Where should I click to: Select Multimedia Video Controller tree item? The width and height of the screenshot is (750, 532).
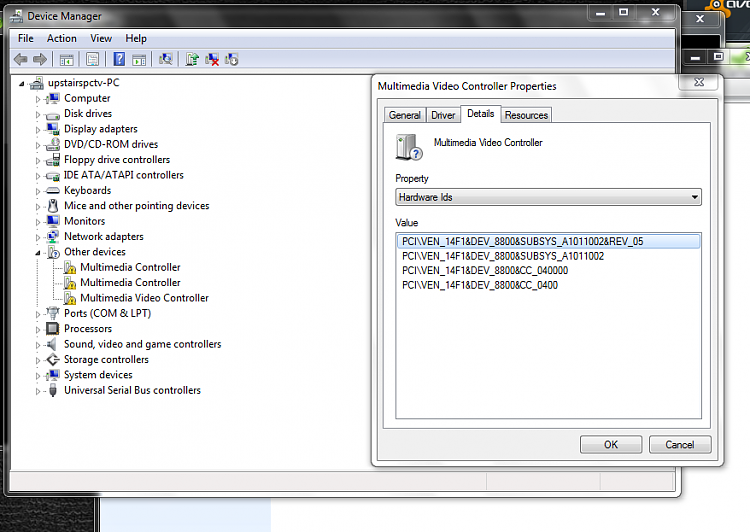point(144,298)
